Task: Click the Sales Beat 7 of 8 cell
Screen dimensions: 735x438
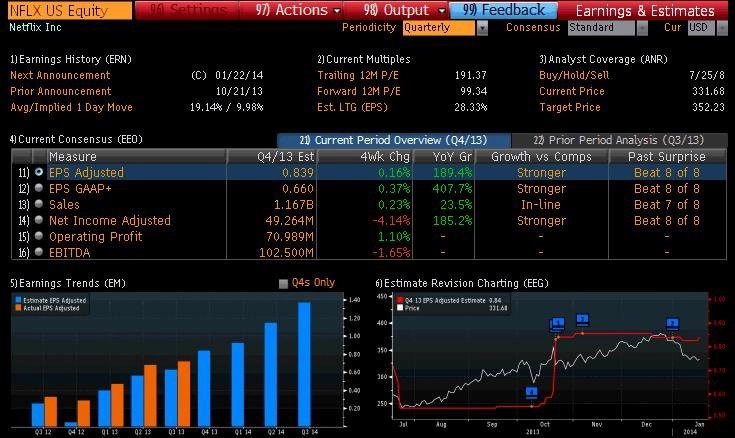Action: click(667, 204)
